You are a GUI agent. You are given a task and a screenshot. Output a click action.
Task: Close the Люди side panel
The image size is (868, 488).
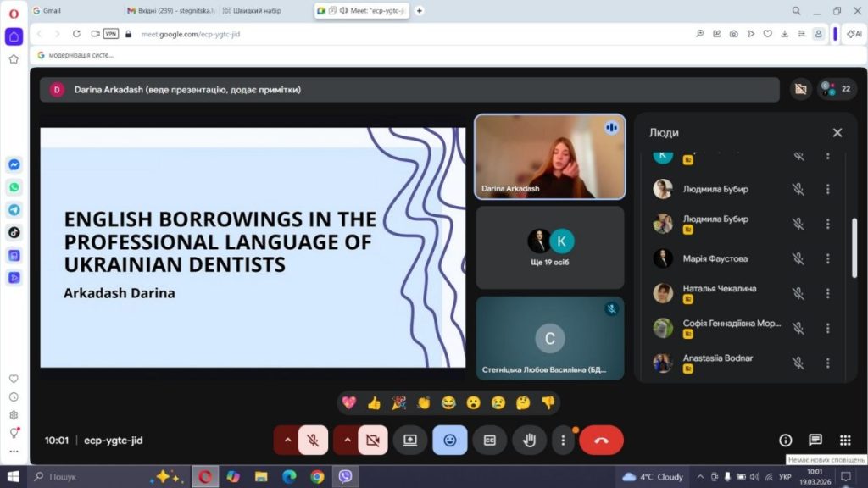click(x=837, y=133)
